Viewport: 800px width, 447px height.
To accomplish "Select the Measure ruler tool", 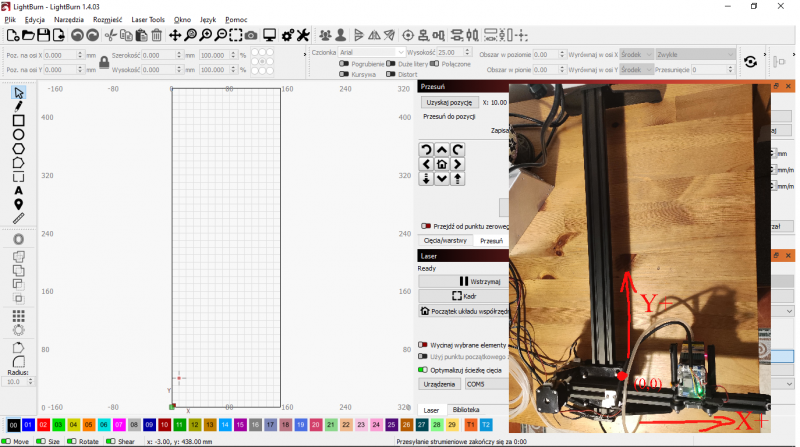I will [x=18, y=218].
